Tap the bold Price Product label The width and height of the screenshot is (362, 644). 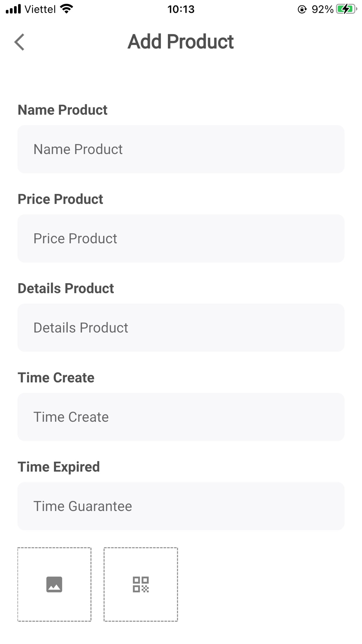pyautogui.click(x=60, y=199)
